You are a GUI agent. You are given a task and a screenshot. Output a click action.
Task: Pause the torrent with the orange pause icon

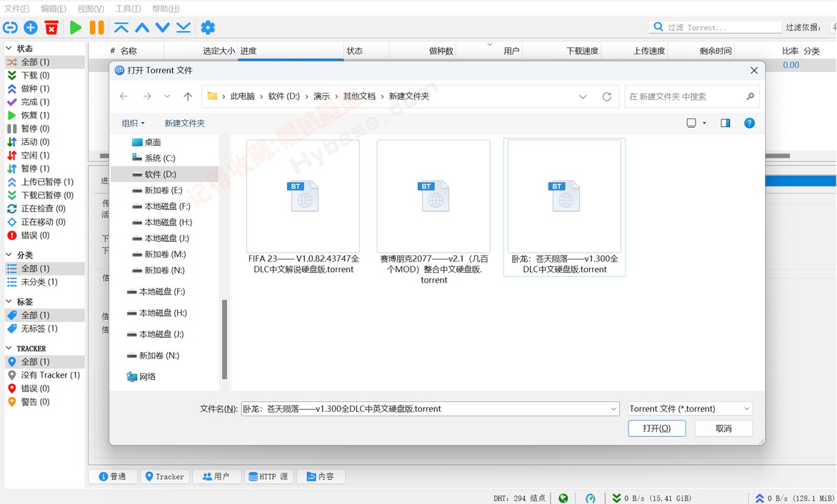[96, 27]
